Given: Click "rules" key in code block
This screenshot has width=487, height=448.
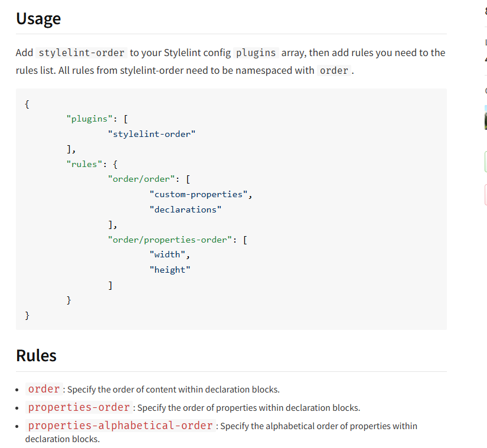Looking at the screenshot, I should point(84,164).
